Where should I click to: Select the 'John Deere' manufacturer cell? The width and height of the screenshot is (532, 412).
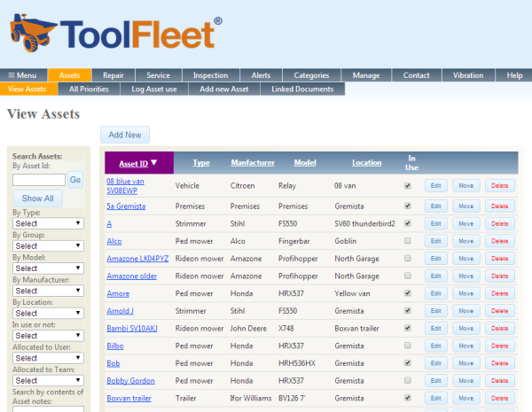[248, 328]
